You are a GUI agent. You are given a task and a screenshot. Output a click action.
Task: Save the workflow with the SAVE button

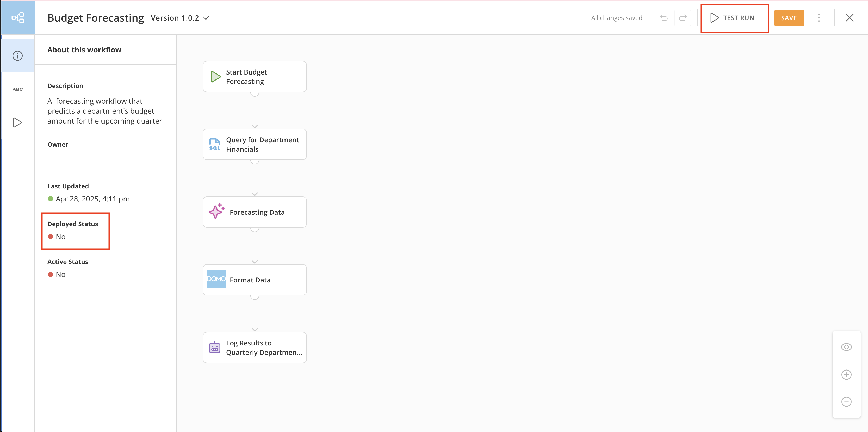click(x=789, y=18)
